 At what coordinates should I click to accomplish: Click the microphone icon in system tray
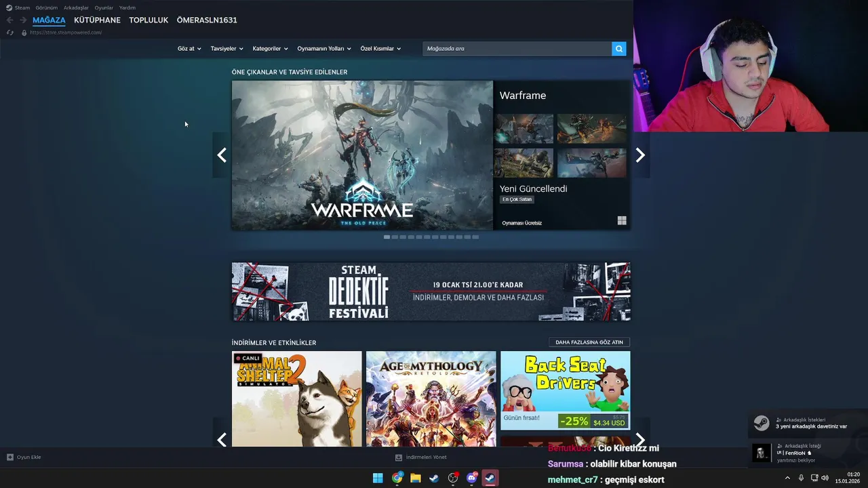point(801,478)
